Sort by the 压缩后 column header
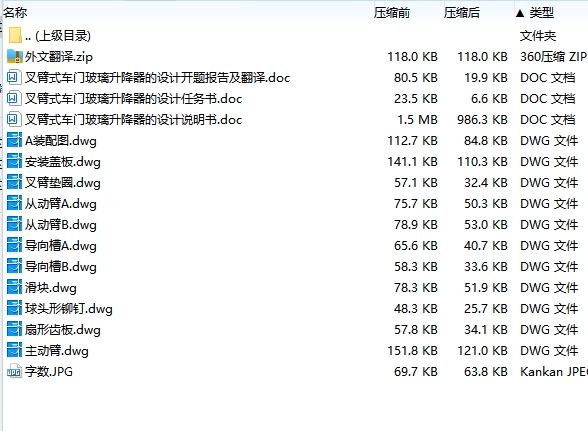This screenshot has width=588, height=431. 462,12
